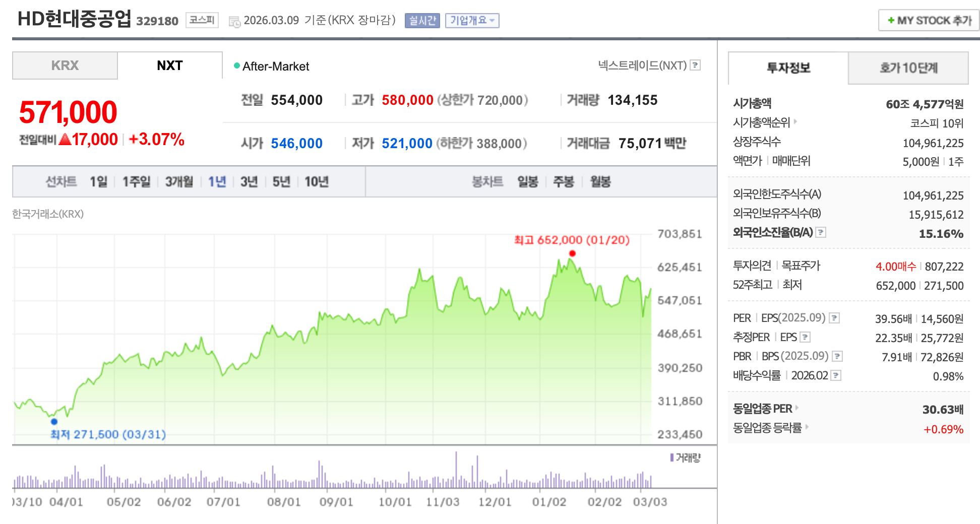Click the MY STOCK 추가 button
980x524 pixels.
[929, 21]
